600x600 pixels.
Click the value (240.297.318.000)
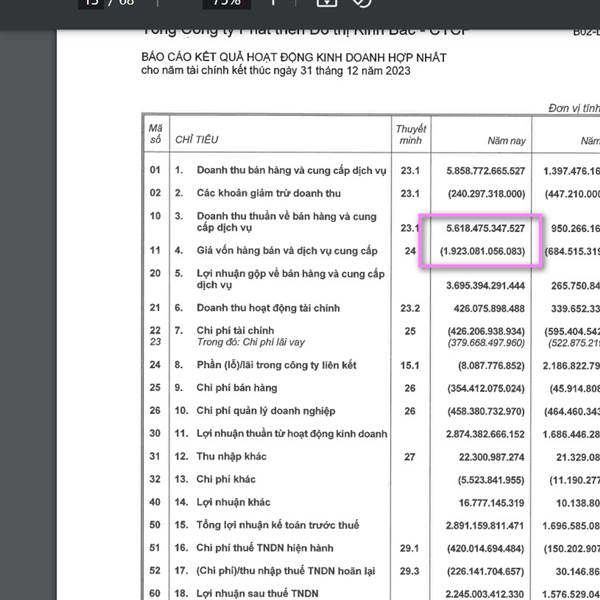tap(486, 194)
